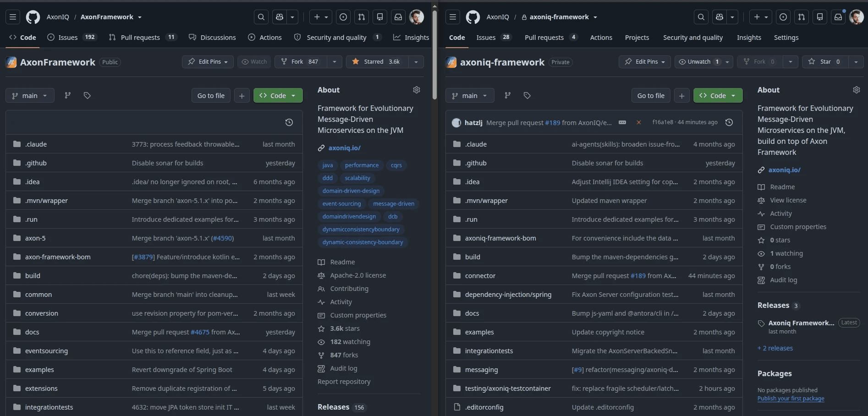Open '+ 2 releases' link in right window
The height and width of the screenshot is (416, 868).
click(x=775, y=348)
